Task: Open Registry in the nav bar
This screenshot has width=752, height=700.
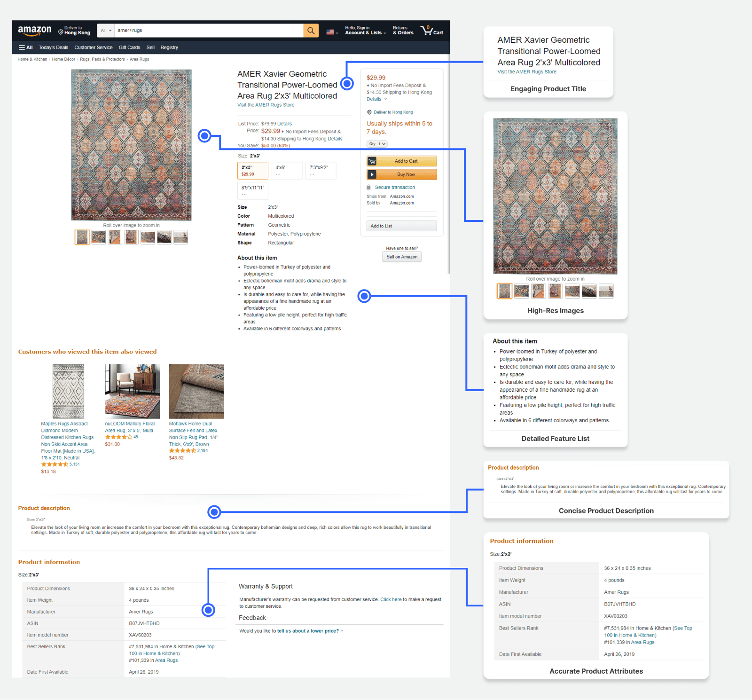Action: 169,47
